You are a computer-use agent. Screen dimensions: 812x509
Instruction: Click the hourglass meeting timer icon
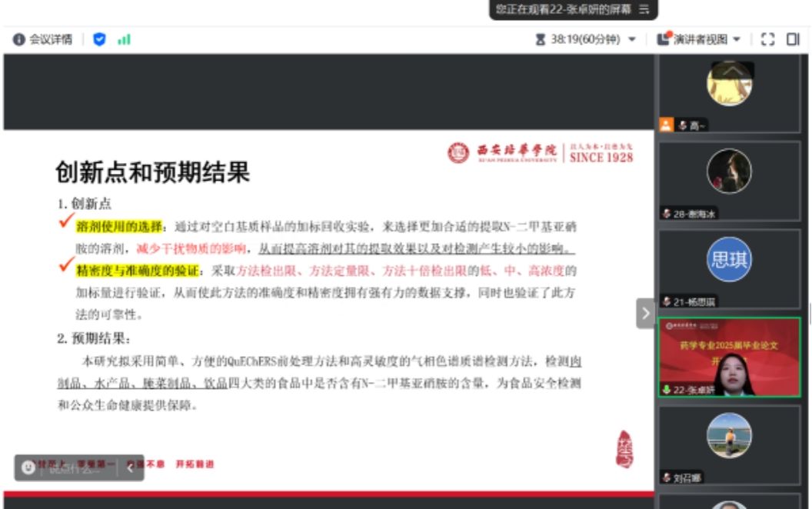coord(541,39)
